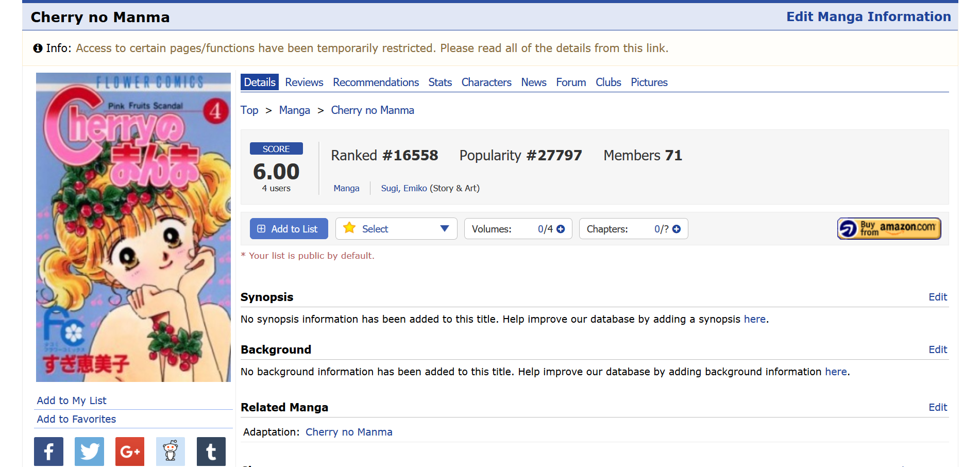
Task: Share on Reddit using alien icon
Action: pyautogui.click(x=171, y=452)
